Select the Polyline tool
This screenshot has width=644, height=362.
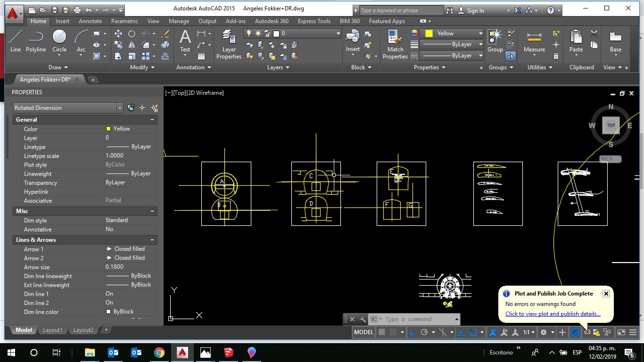click(36, 41)
